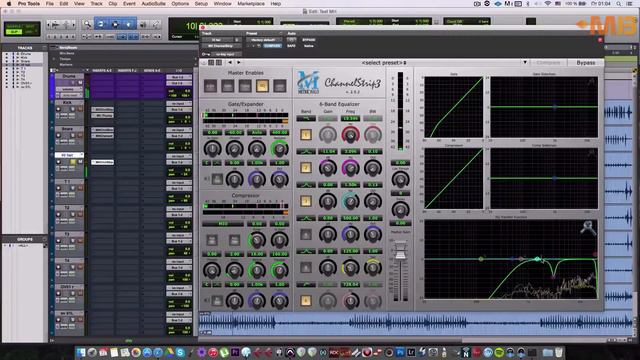640x360 pixels.
Task: Select the Kick track name
Action: coord(67,102)
